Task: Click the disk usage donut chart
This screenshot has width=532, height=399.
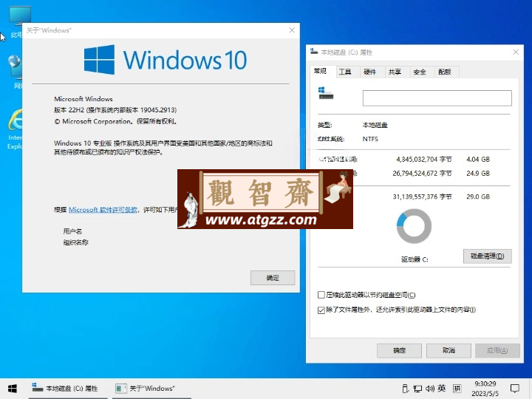Action: tap(414, 226)
